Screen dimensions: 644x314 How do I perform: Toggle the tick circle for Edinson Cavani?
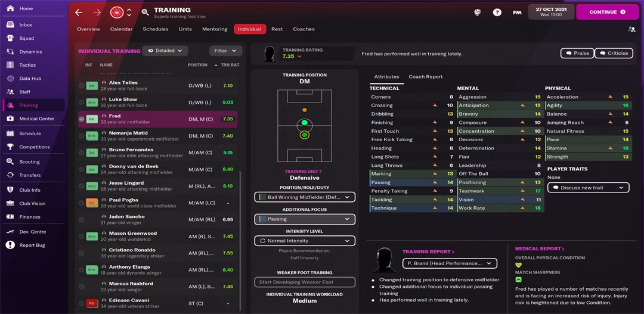click(x=81, y=303)
